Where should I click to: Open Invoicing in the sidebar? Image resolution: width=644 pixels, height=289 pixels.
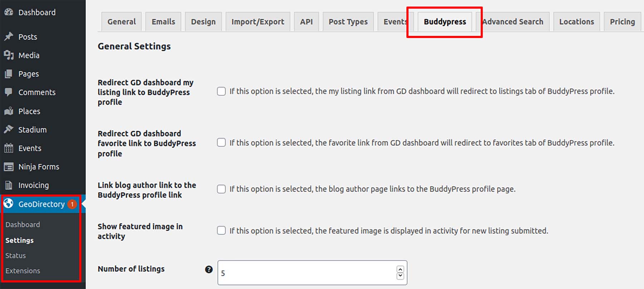[34, 185]
